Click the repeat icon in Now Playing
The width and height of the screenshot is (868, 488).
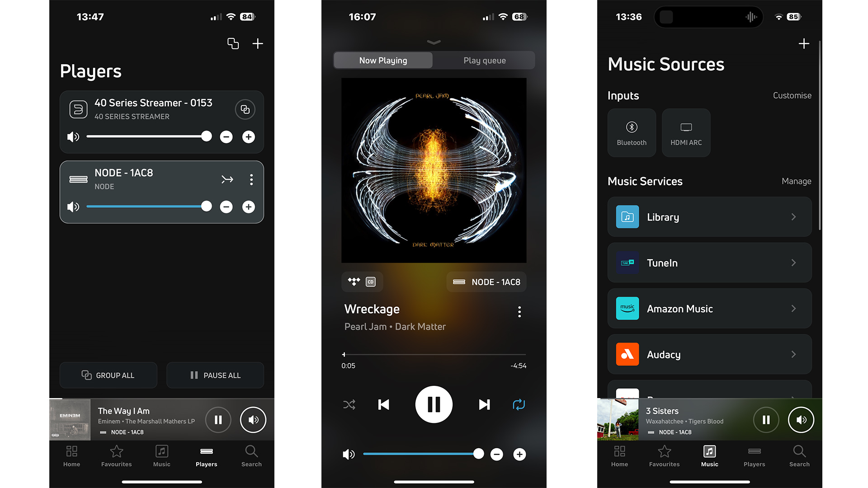[518, 404]
